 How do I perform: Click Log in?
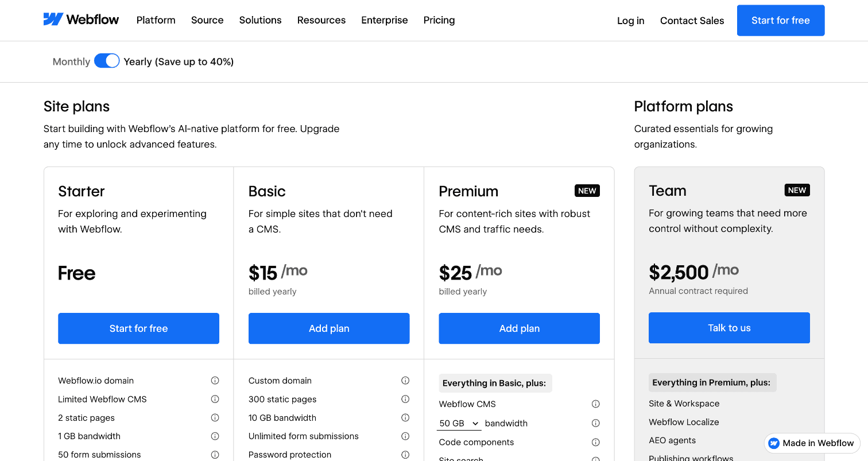631,21
